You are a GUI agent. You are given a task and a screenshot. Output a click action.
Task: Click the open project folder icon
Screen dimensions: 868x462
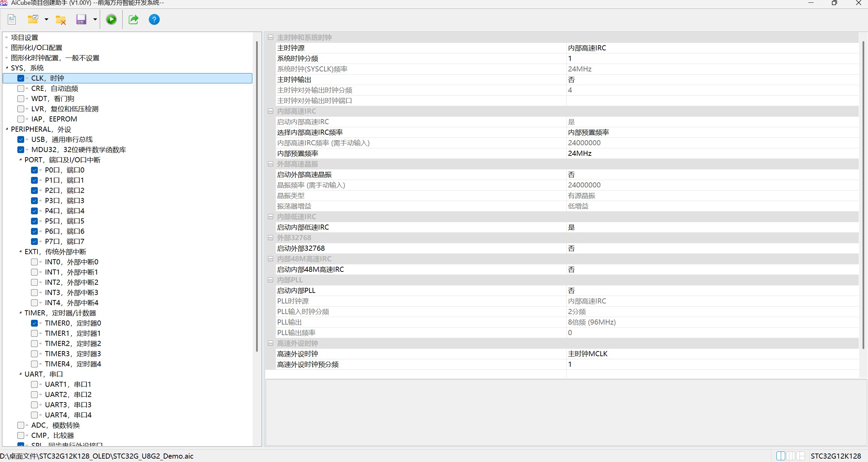pyautogui.click(x=33, y=19)
